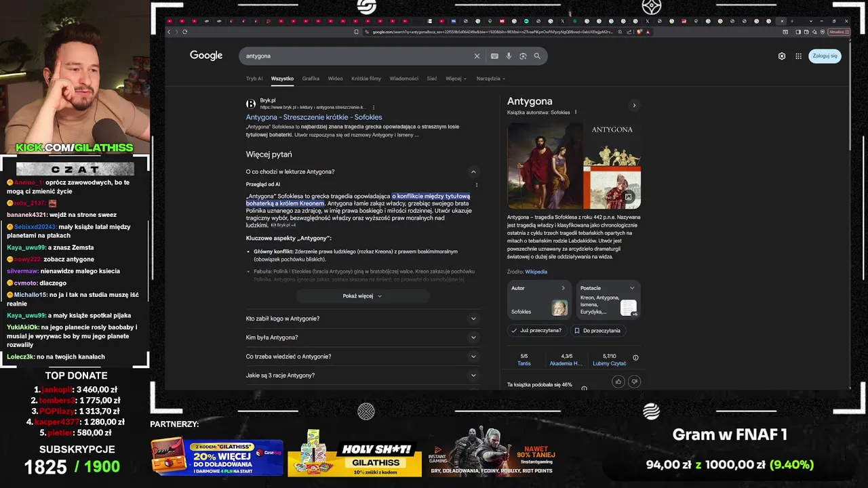Open the Krótkie filmy tab
Image resolution: width=868 pixels, height=488 pixels.
tap(366, 79)
